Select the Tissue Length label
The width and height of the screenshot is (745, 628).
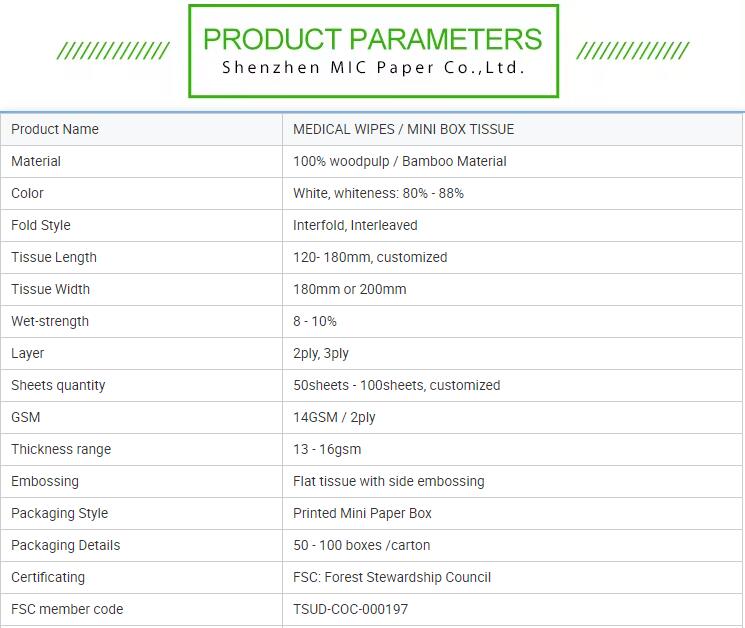pyautogui.click(x=54, y=257)
